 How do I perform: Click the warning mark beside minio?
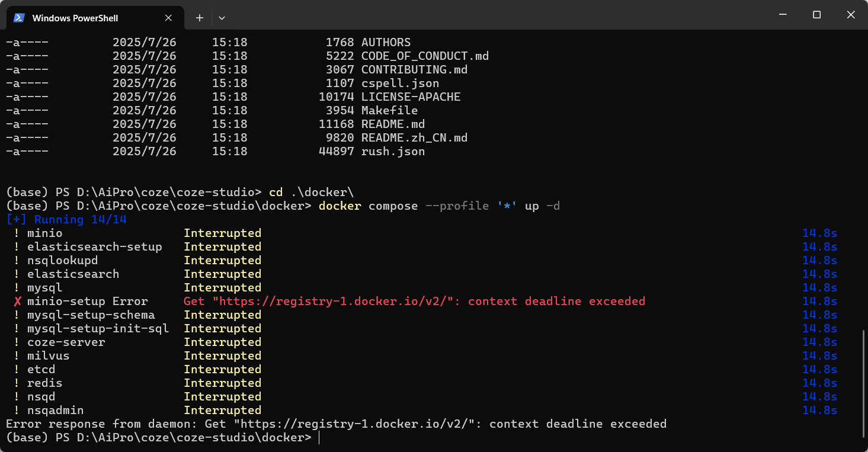tap(17, 233)
